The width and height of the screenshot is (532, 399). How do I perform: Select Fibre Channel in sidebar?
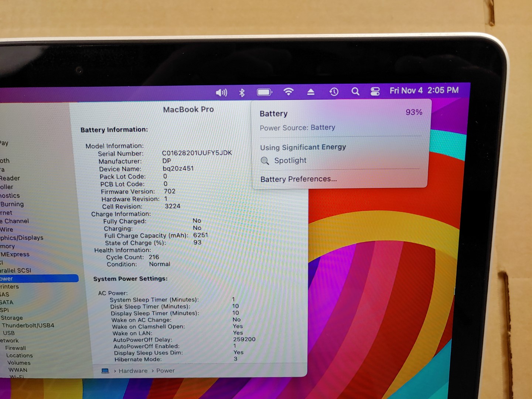(14, 221)
